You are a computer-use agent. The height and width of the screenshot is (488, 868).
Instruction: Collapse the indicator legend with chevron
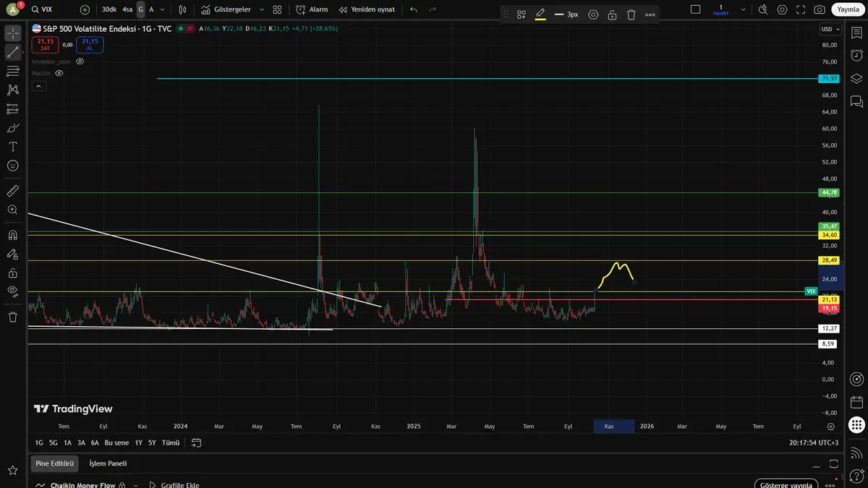[39, 86]
